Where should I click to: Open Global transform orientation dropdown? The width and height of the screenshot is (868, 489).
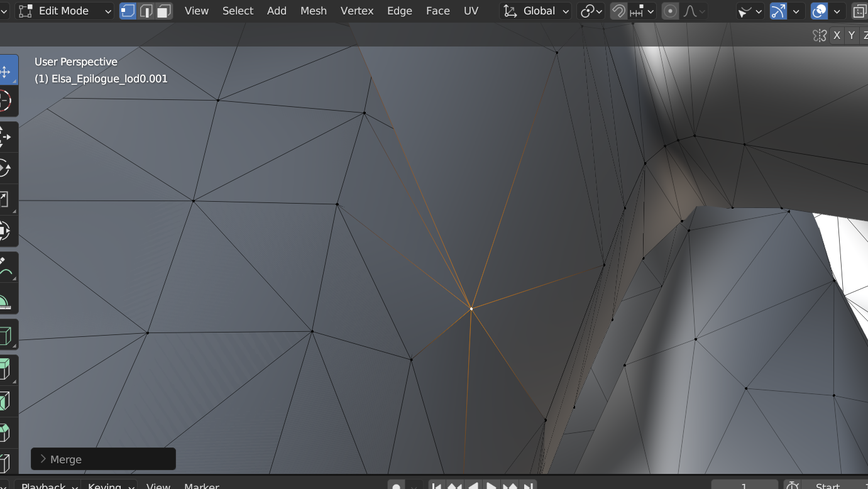click(x=536, y=11)
